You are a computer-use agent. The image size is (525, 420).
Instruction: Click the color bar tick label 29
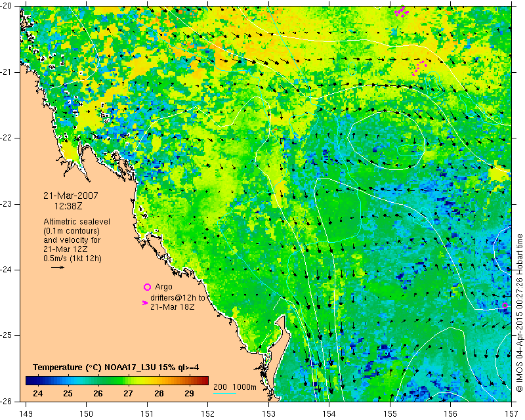click(189, 394)
